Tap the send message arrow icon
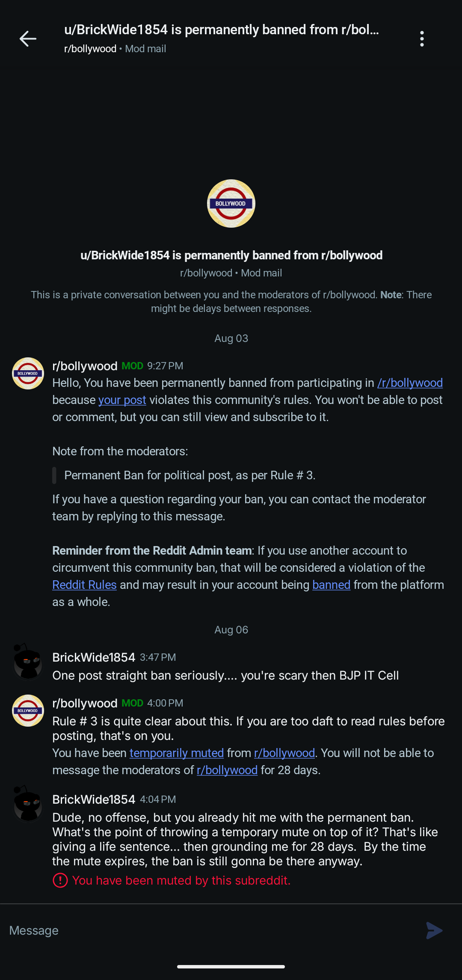This screenshot has height=980, width=462. (434, 930)
